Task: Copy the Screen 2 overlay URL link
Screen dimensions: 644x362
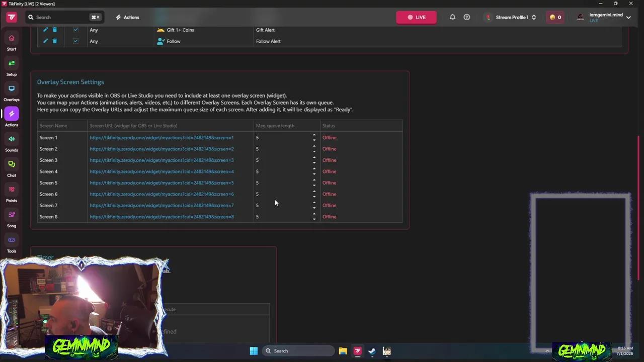Action: [162, 149]
